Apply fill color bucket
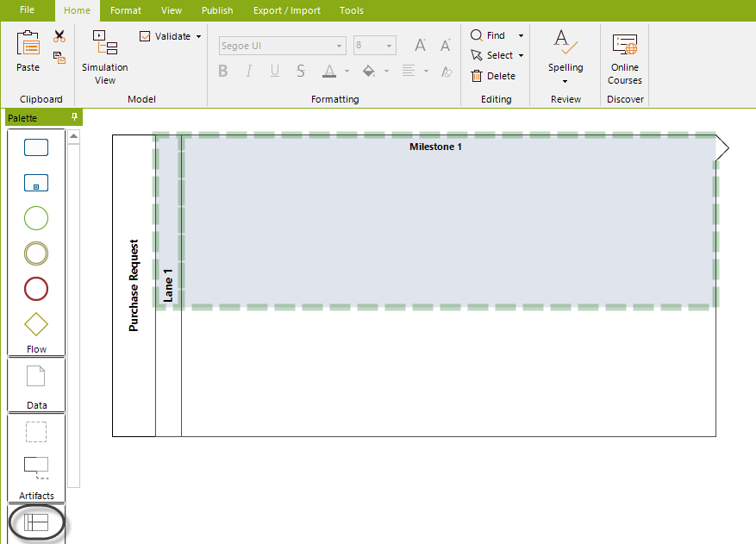This screenshot has height=544, width=756. point(369,72)
